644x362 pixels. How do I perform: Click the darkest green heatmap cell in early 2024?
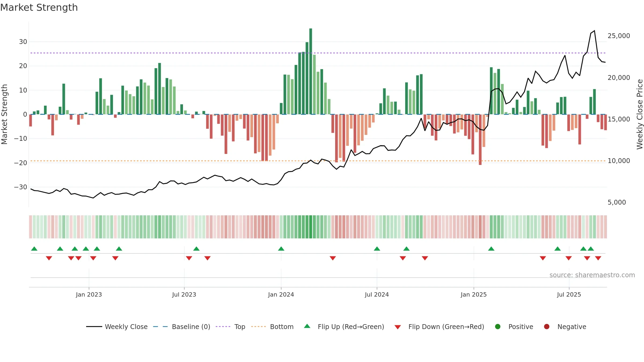click(x=311, y=227)
